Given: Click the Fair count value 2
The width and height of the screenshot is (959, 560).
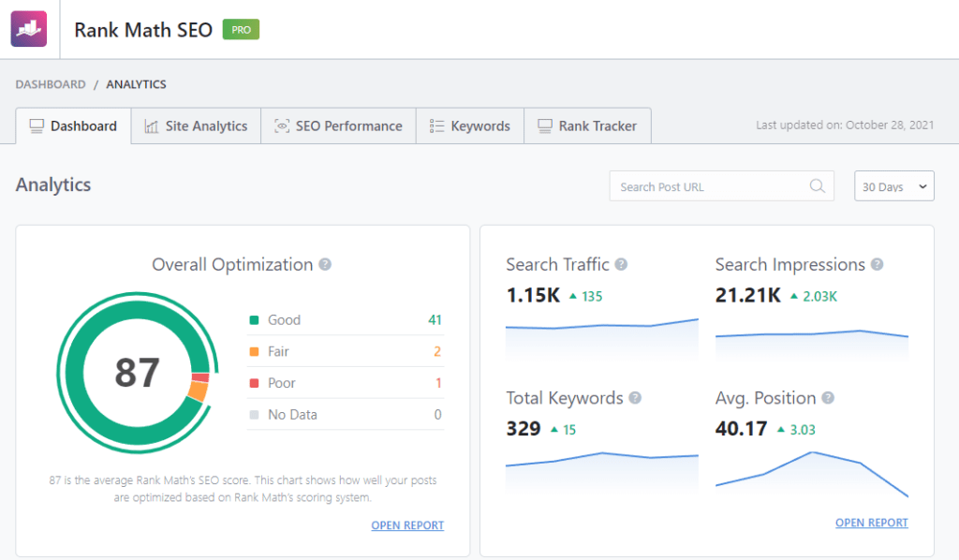Looking at the screenshot, I should pos(437,351).
